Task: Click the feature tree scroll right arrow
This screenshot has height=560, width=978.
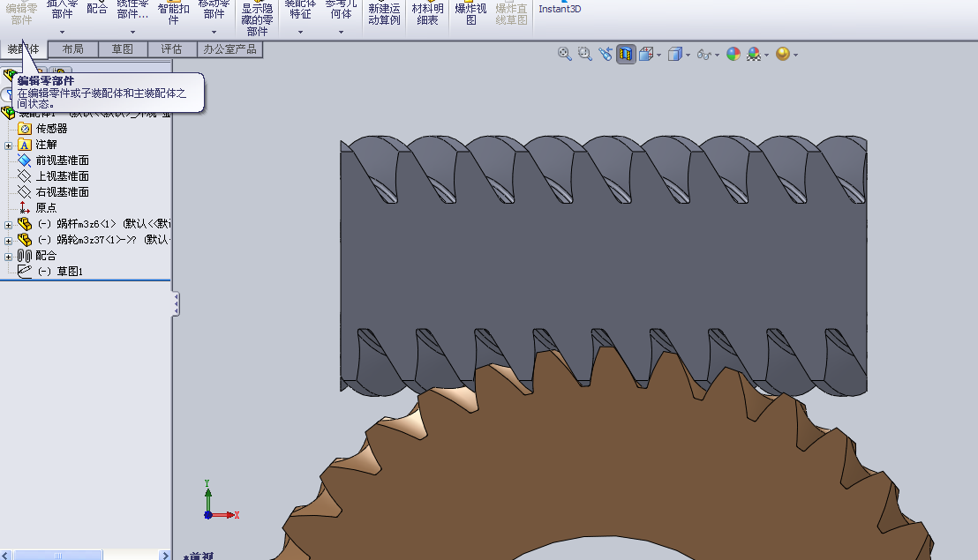Action: [x=165, y=555]
